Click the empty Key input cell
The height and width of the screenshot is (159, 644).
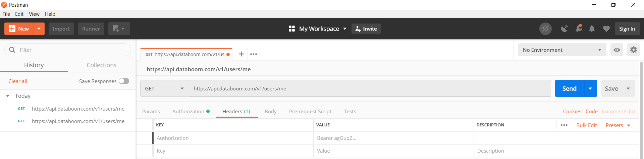(x=233, y=151)
